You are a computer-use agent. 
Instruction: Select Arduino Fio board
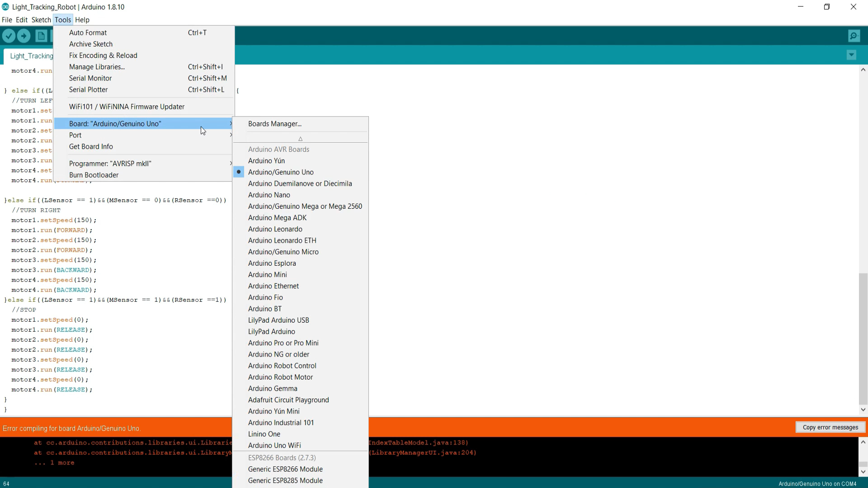300,297
